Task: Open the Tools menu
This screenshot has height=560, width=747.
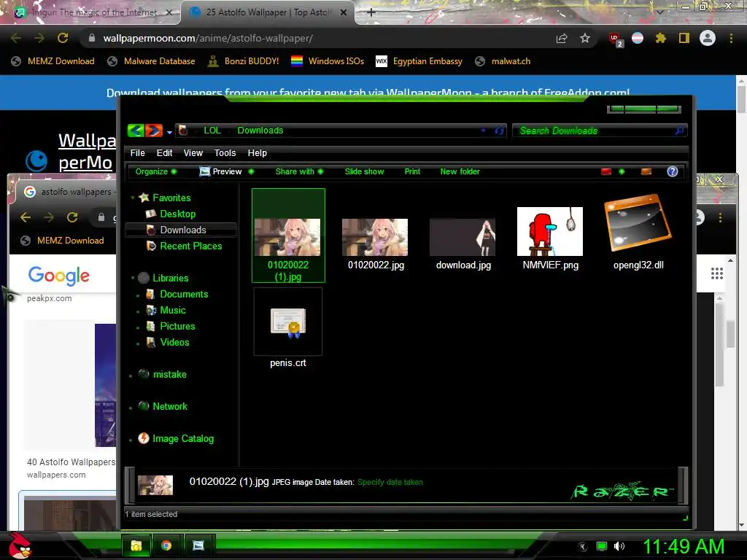Action: point(225,153)
